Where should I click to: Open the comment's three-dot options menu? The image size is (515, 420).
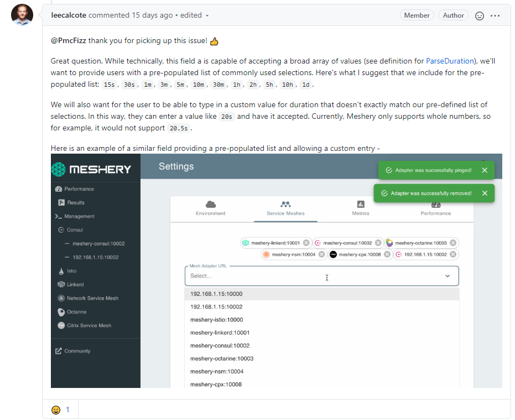[x=495, y=15]
